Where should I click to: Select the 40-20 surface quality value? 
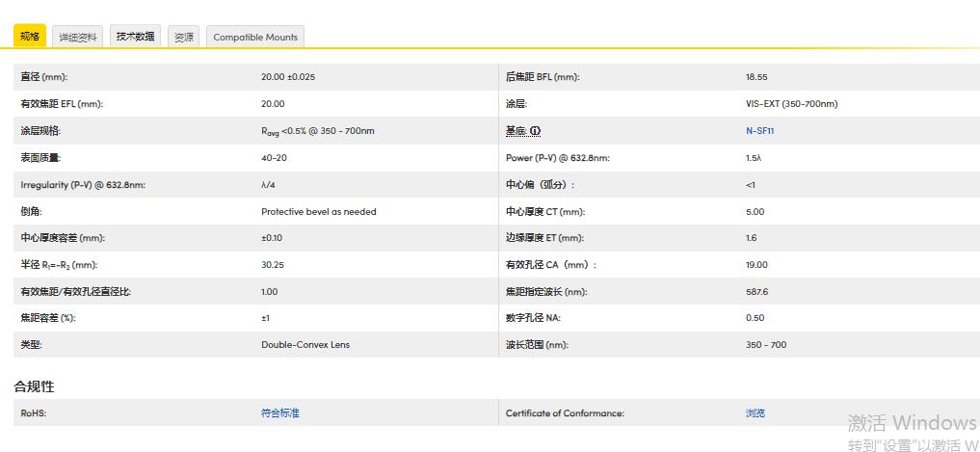pyautogui.click(x=274, y=157)
